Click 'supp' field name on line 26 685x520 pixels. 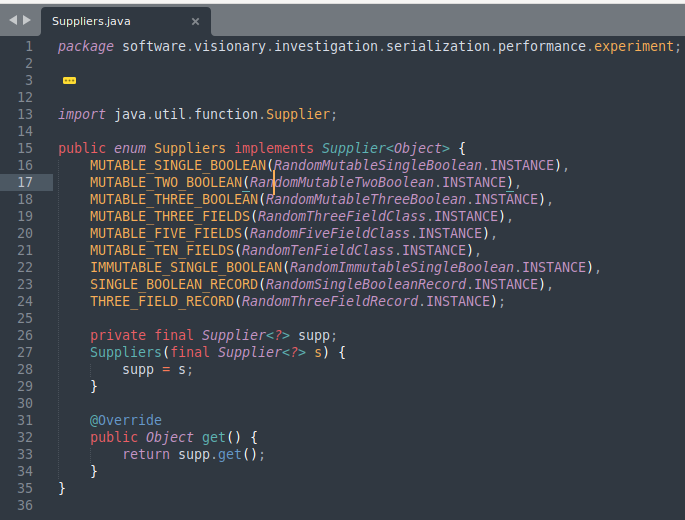[314, 336]
